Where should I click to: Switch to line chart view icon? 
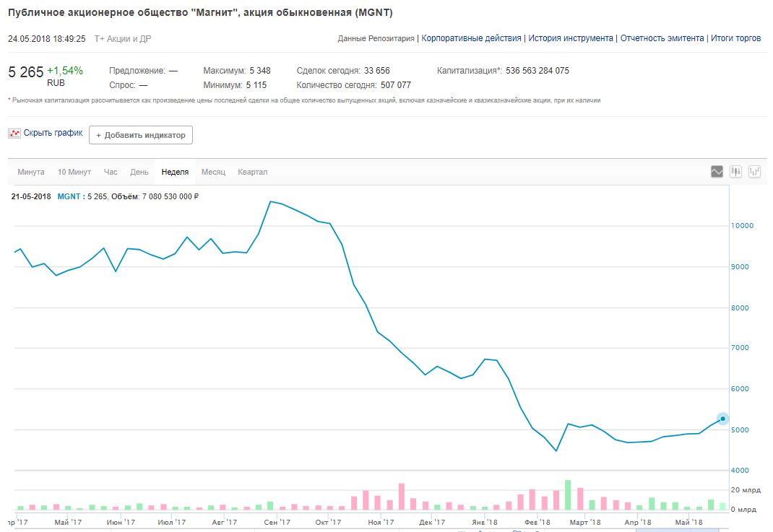pyautogui.click(x=717, y=172)
